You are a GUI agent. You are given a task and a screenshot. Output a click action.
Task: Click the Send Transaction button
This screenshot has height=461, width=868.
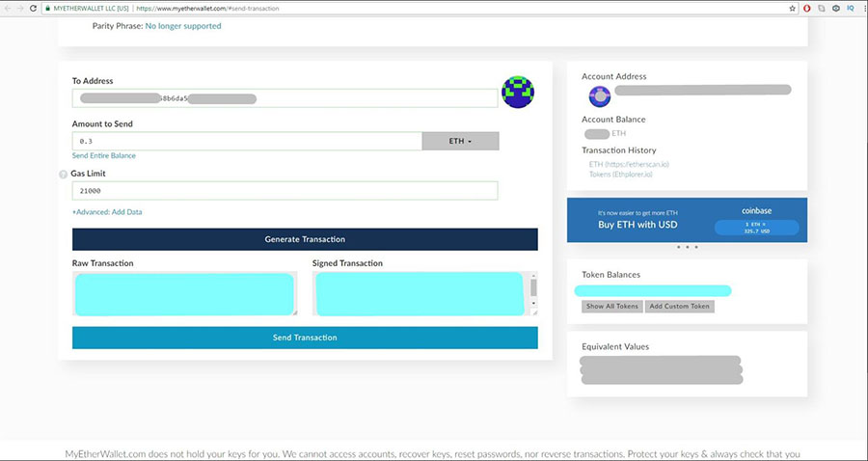coord(305,338)
